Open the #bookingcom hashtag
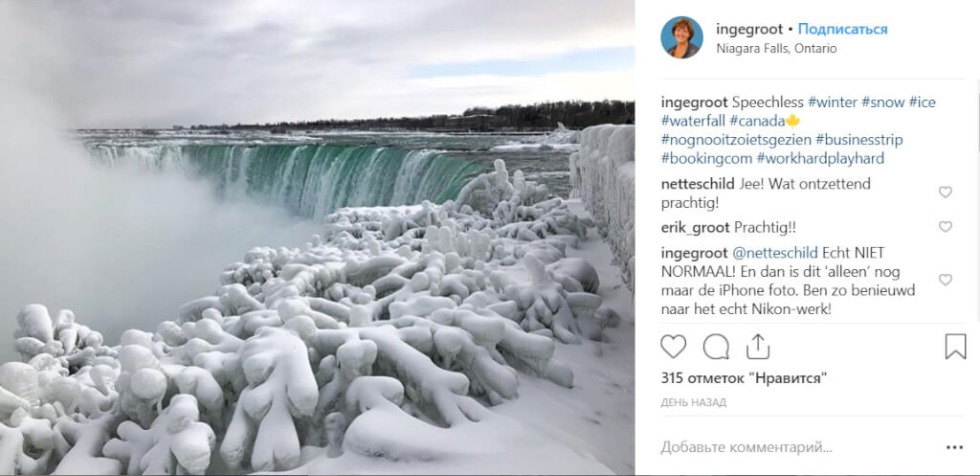Image resolution: width=980 pixels, height=476 pixels. 706,158
